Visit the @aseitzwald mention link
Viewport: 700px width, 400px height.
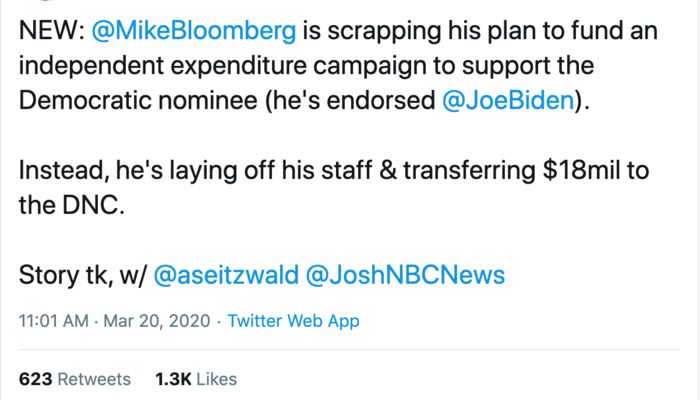(x=227, y=276)
